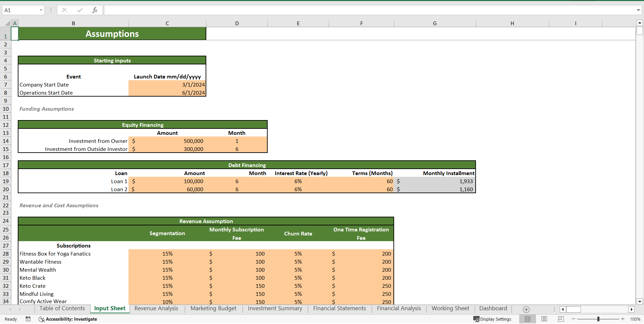Adjust the zoom slider handle
The image size is (644, 324).
(x=598, y=319)
